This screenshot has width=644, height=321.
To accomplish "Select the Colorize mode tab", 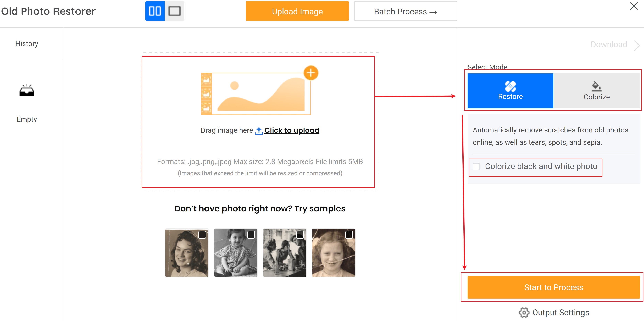I will pyautogui.click(x=597, y=91).
